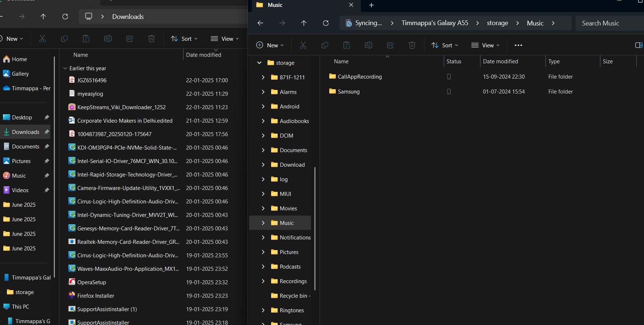
Task: Click Date modified header in Downloads window
Action: tap(204, 55)
